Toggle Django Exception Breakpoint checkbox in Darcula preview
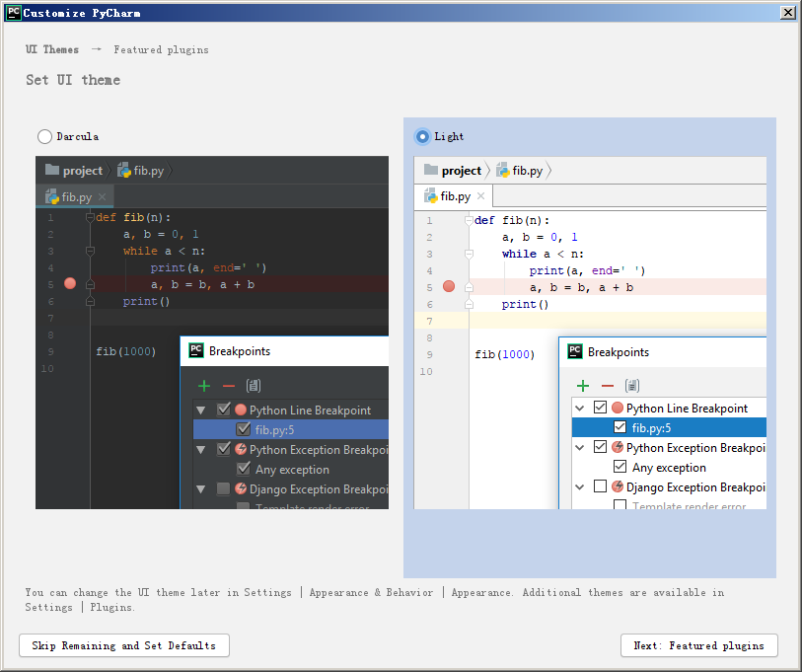802x672 pixels. [224, 488]
